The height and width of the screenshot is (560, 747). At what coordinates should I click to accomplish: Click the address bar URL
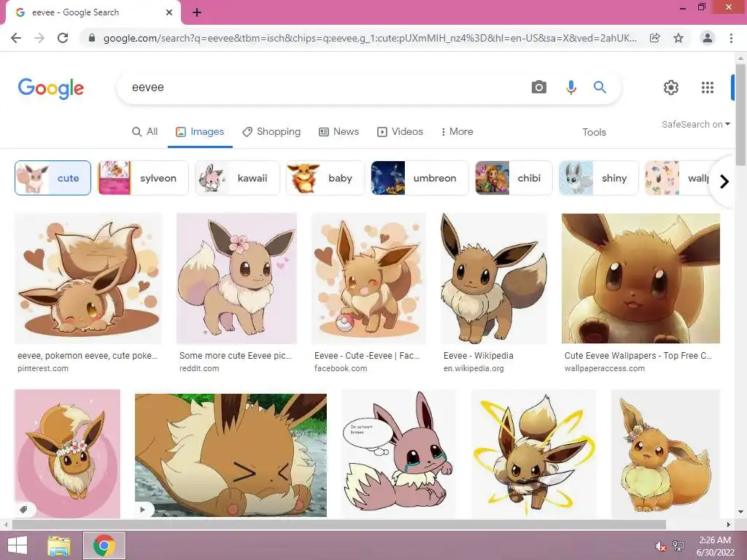click(x=370, y=38)
